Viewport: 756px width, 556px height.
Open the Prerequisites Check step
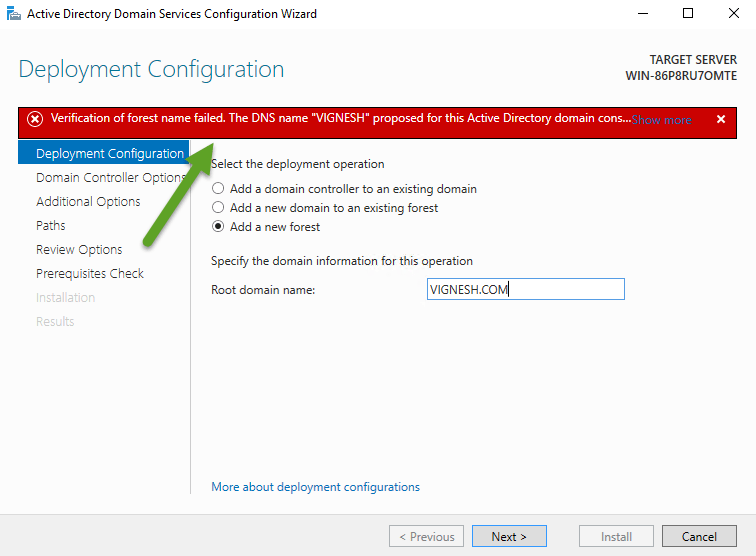tap(90, 273)
